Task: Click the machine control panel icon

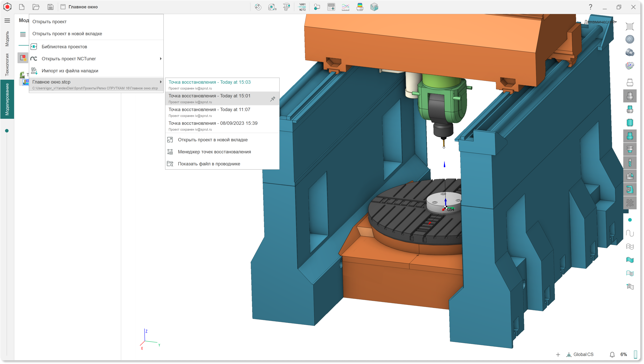Action: (x=331, y=7)
